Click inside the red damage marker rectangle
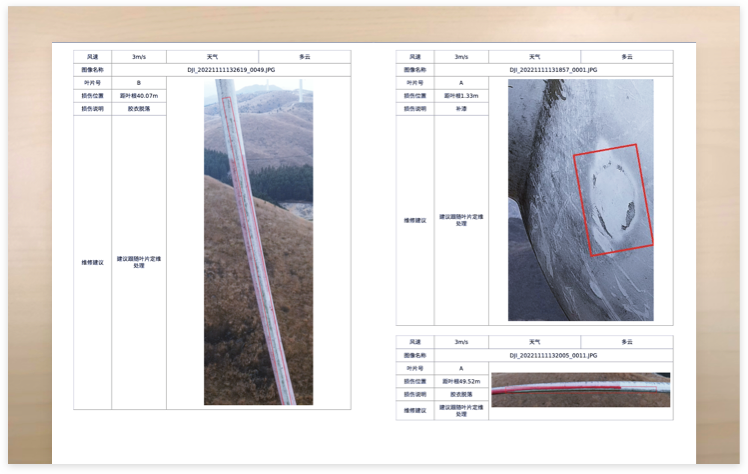The image size is (748, 474). [x=613, y=200]
